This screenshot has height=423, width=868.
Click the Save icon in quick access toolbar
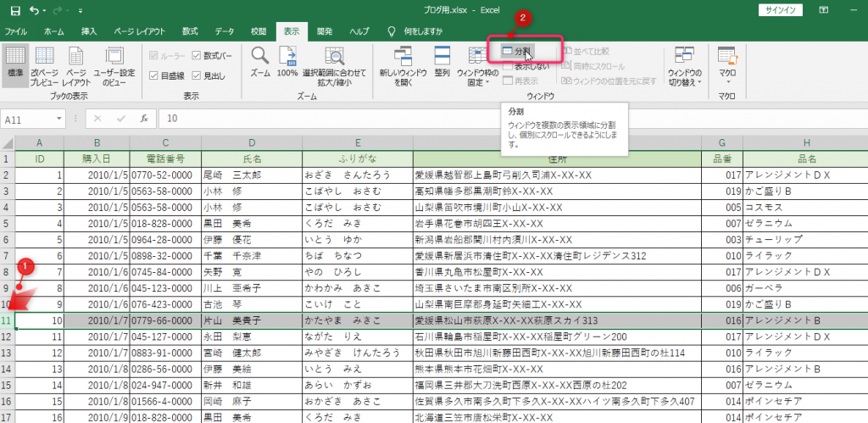[14, 11]
